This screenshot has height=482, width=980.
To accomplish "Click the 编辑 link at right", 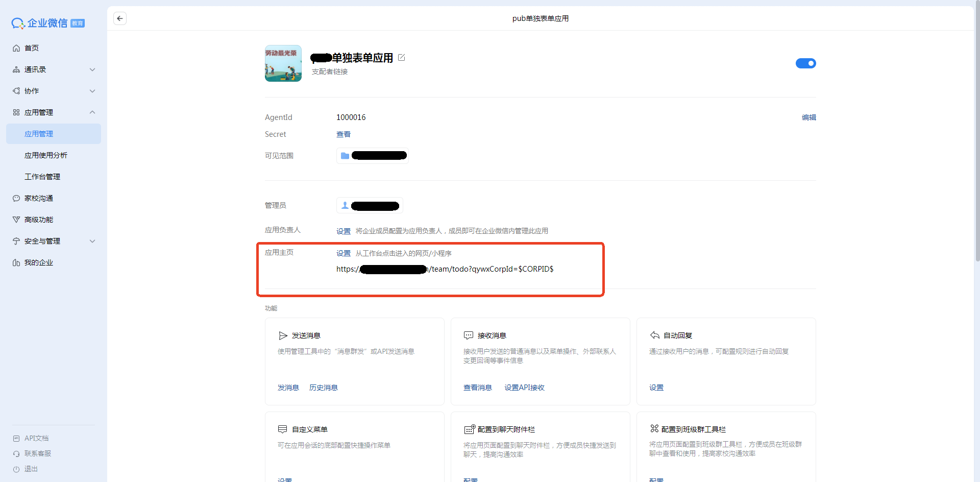I will pyautogui.click(x=808, y=117).
